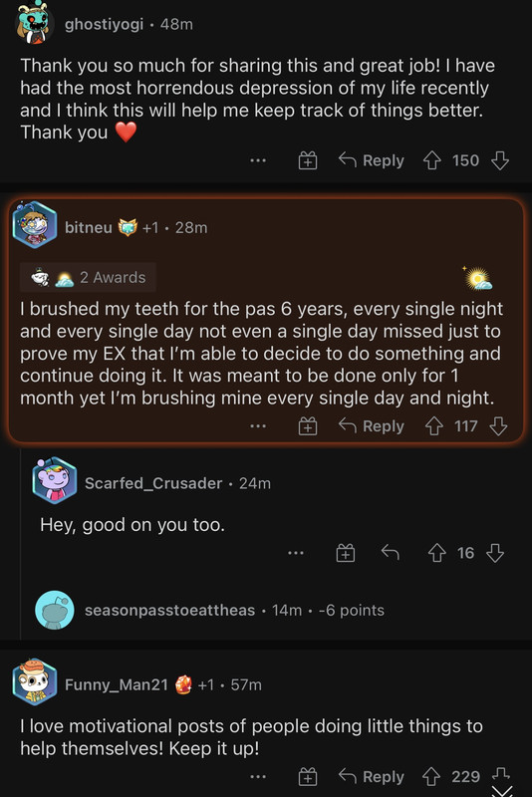Open three-dot menu on bitneu's comment
The image size is (532, 797).
pos(258,426)
